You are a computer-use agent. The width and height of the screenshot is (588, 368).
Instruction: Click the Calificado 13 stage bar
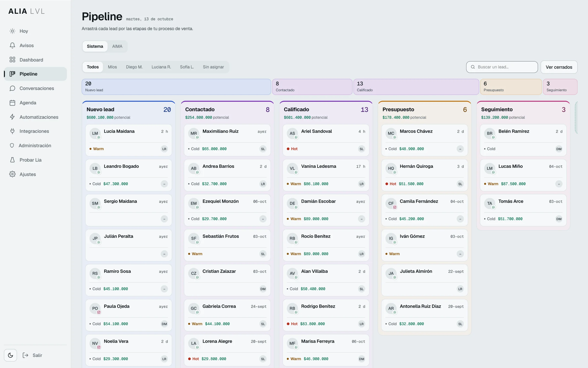[x=416, y=87]
